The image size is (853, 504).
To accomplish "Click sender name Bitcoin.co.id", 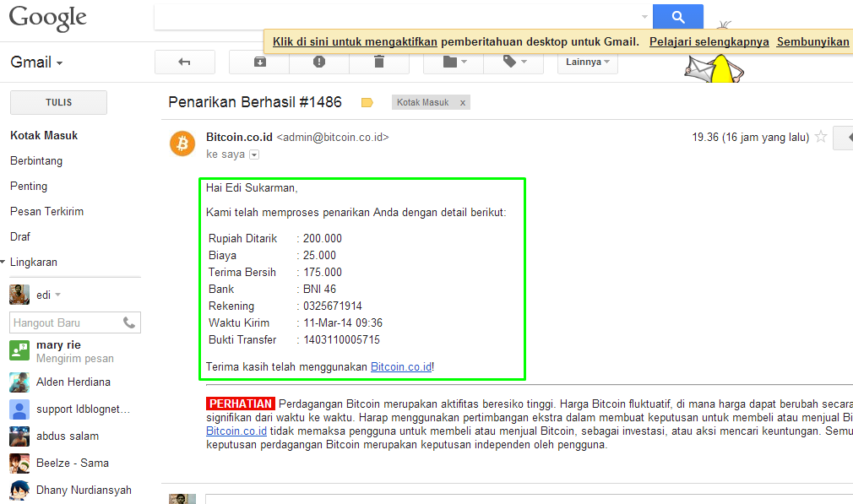I will 239,138.
